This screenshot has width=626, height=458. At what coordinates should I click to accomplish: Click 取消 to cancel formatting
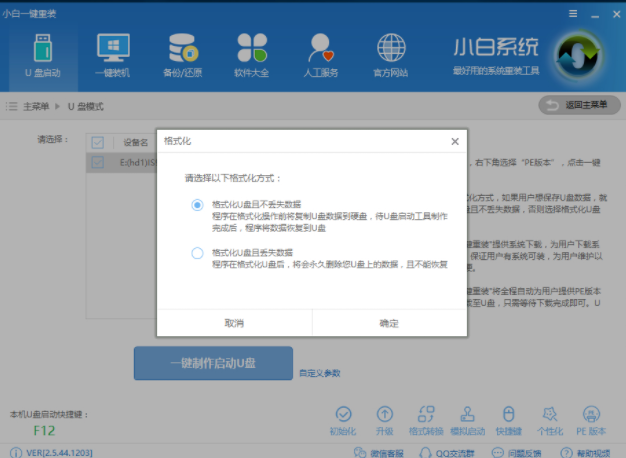coord(234,323)
